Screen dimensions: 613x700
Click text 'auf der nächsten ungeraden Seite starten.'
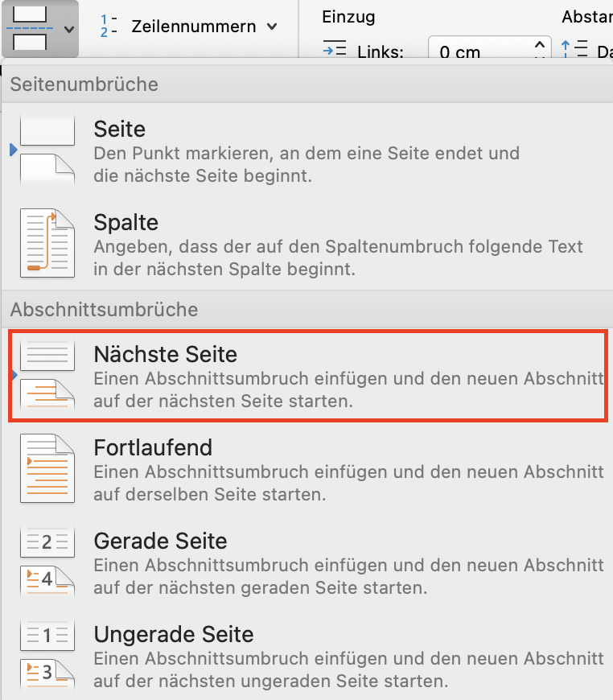(x=271, y=681)
